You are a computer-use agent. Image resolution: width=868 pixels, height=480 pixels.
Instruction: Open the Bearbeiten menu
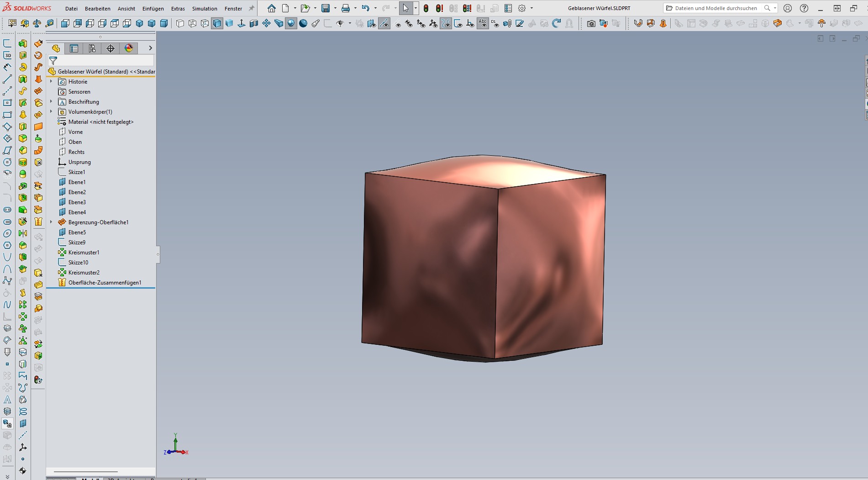click(x=98, y=9)
